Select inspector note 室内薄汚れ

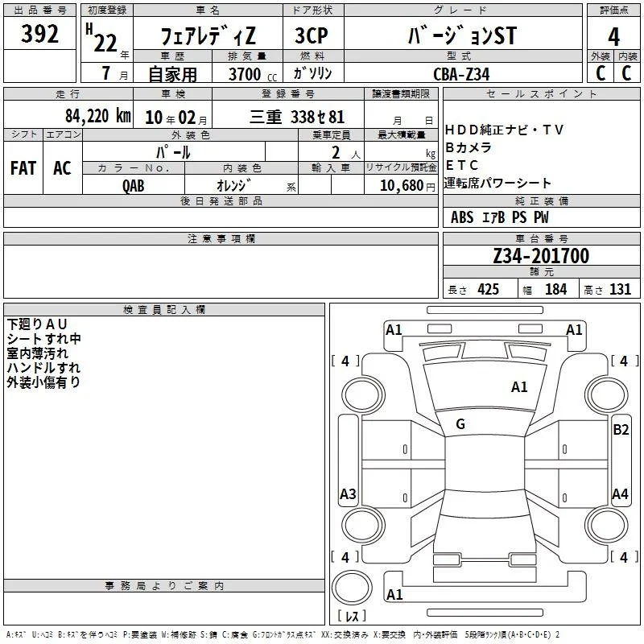[37, 353]
